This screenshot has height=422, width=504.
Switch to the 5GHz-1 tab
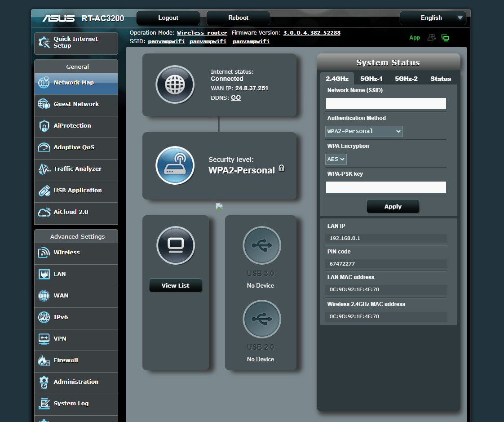(371, 79)
